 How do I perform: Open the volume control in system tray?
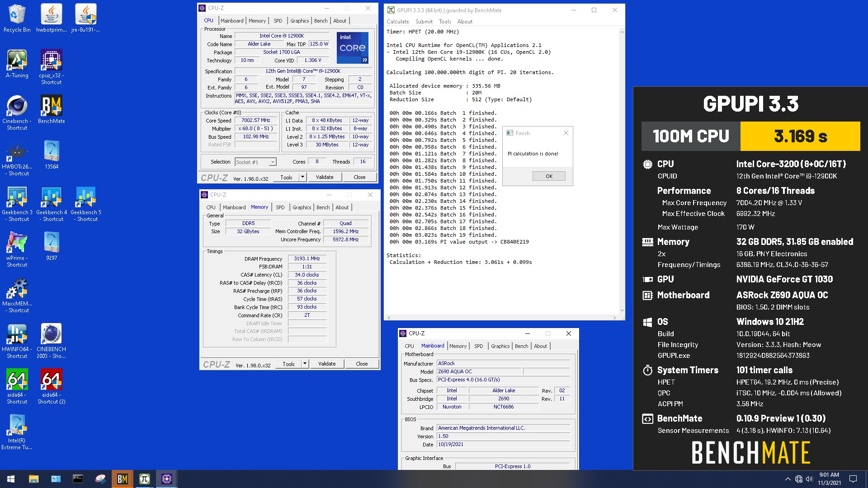[x=809, y=479]
